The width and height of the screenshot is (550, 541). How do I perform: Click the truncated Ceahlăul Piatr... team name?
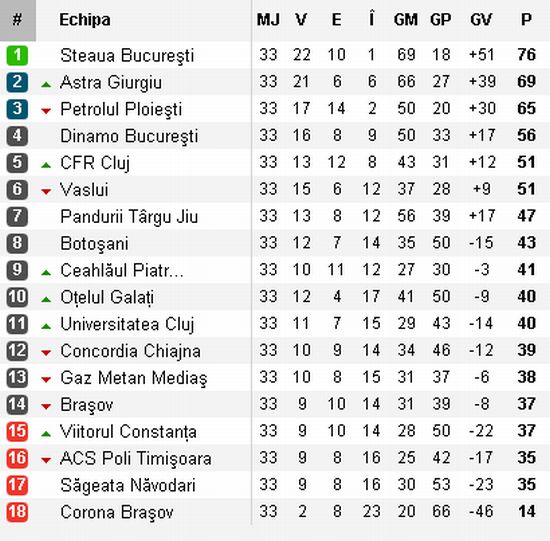[x=122, y=270]
